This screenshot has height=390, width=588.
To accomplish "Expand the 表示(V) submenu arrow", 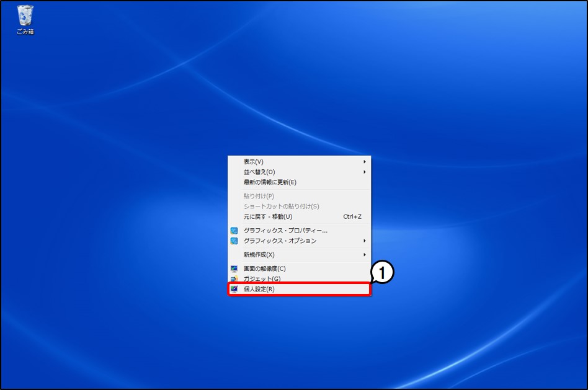I will [364, 162].
